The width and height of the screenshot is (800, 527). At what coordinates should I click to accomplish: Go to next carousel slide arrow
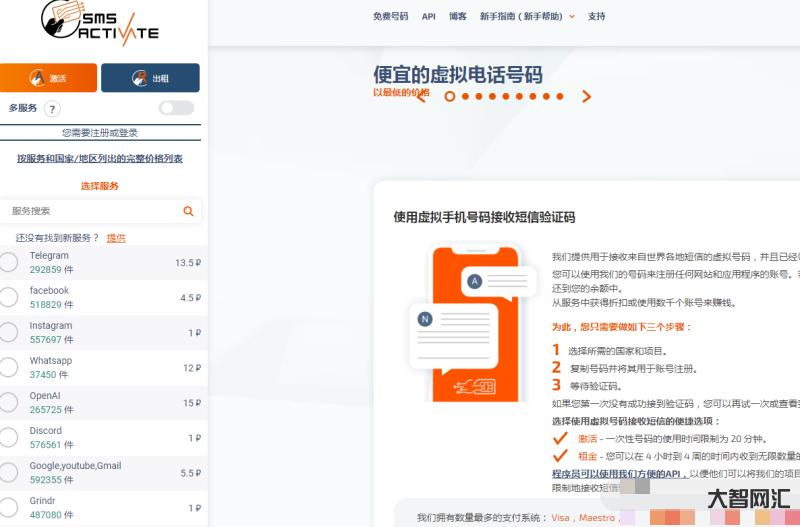(587, 97)
